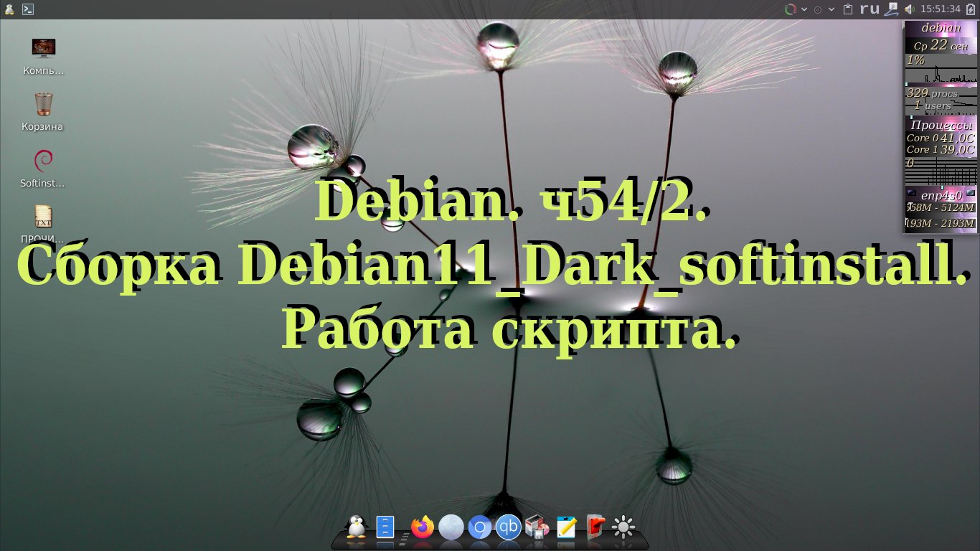Open the brightness sun icon in dock
980x551 pixels.
pos(623,527)
